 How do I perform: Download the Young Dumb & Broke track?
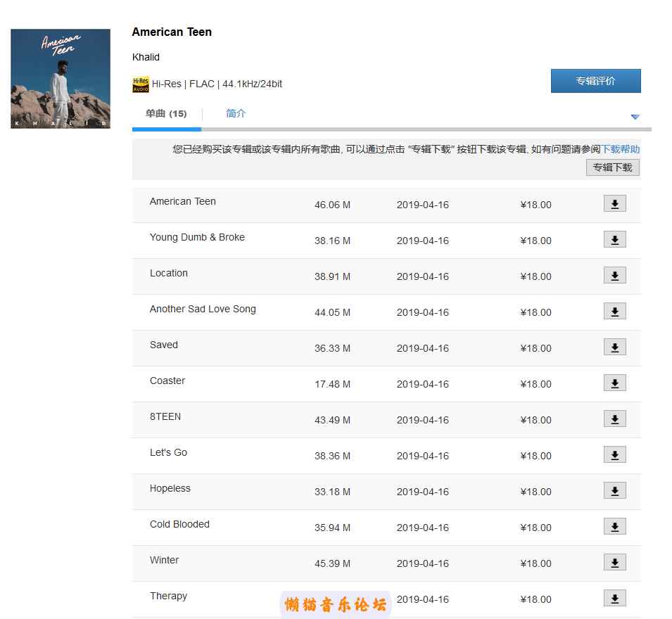614,239
